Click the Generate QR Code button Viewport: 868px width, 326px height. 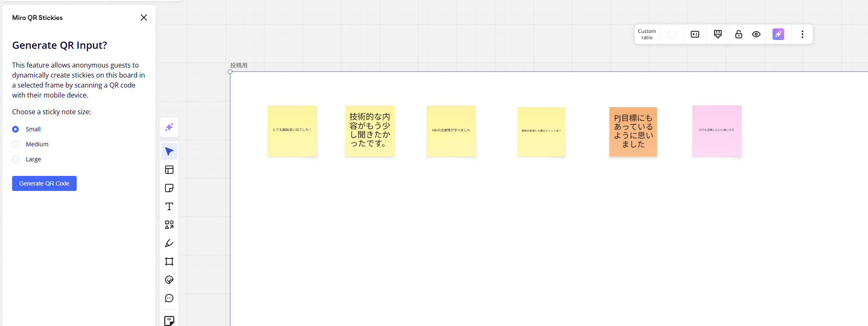tap(44, 183)
